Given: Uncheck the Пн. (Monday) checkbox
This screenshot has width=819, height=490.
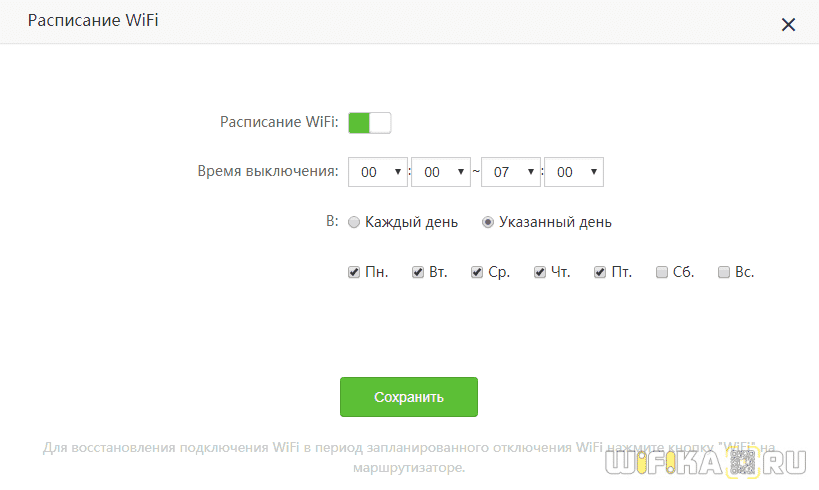Looking at the screenshot, I should pos(354,272).
